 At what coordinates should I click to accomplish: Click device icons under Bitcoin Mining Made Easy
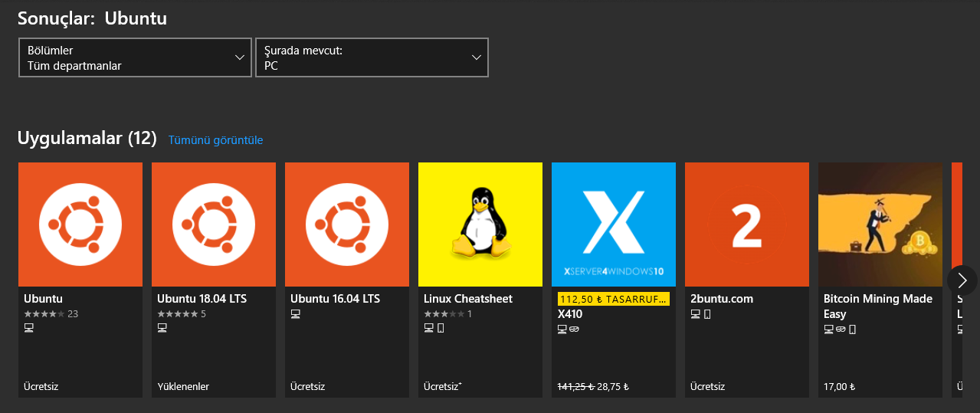tap(839, 329)
